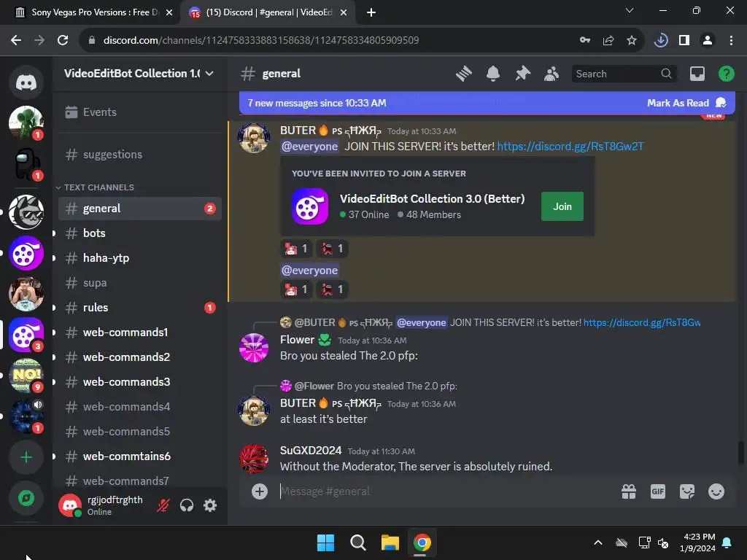This screenshot has width=747, height=560.
Task: Open the gift Nitro icon
Action: tap(629, 491)
